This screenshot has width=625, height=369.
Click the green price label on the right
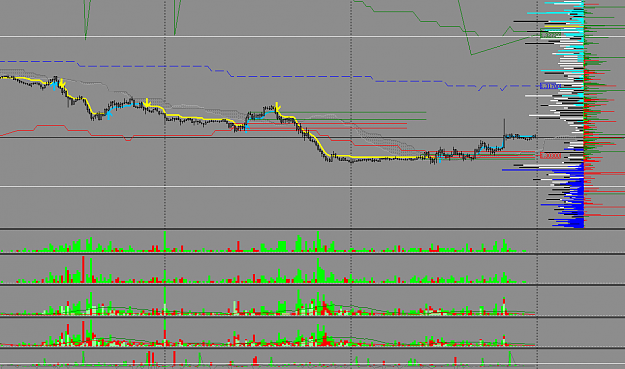[x=550, y=35]
